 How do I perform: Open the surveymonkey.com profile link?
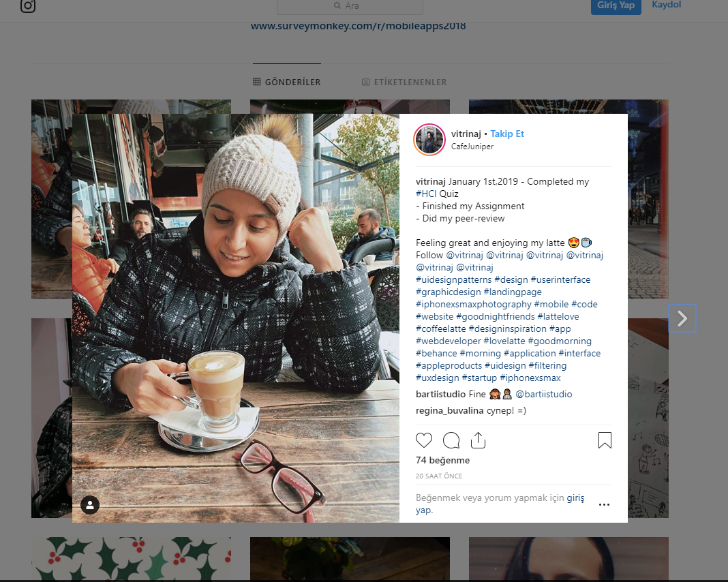358,26
